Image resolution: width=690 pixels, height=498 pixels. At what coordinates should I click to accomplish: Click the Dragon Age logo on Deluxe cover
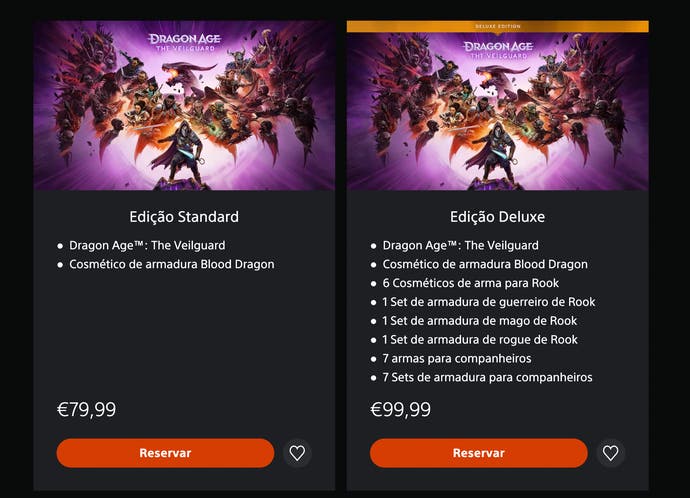498,50
